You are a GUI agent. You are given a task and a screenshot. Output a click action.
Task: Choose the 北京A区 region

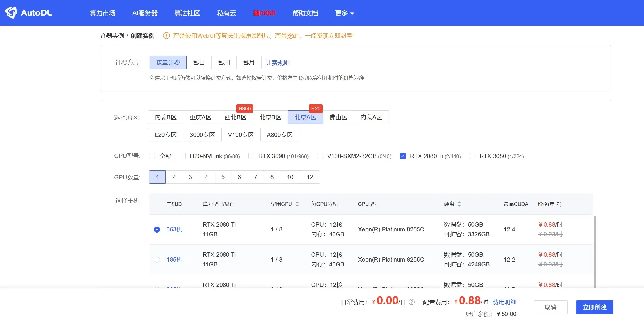(x=305, y=117)
